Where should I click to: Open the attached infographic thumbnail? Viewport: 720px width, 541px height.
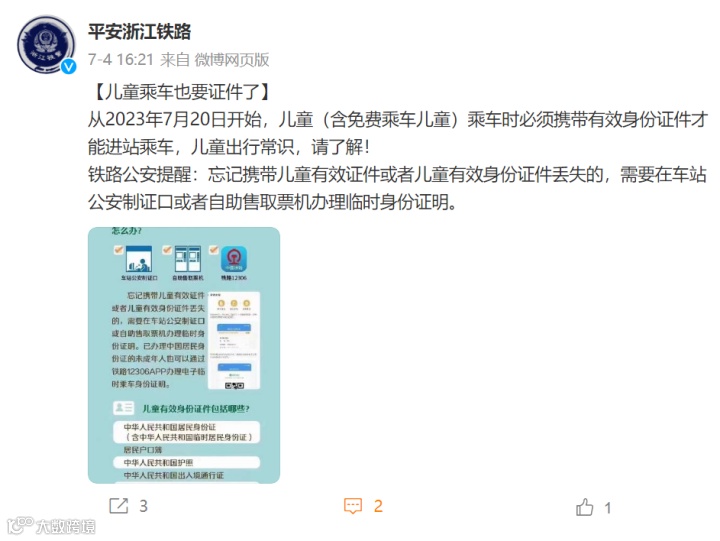click(184, 355)
